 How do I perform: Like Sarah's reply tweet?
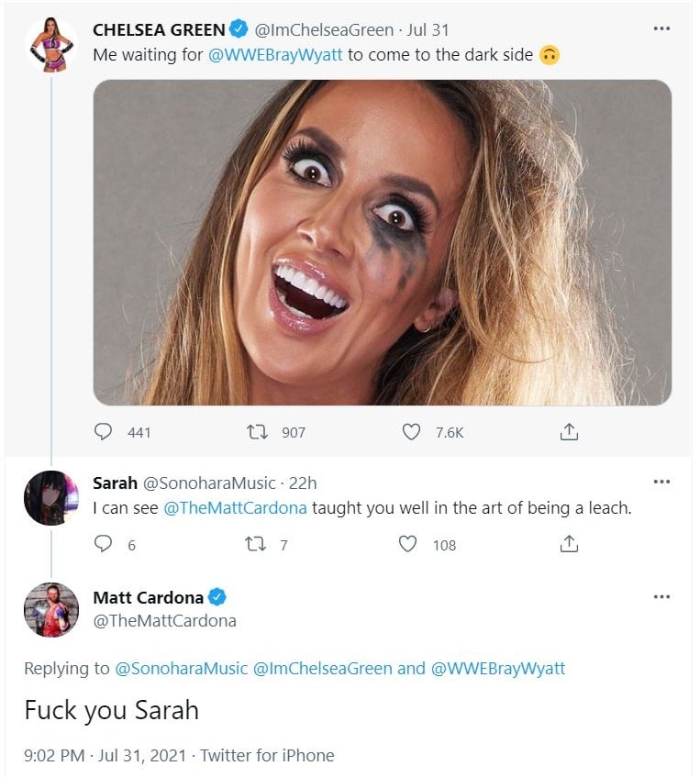point(408,545)
